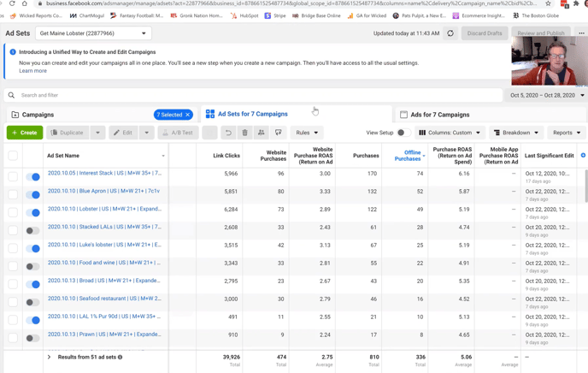Sort by Link Clicks column header
This screenshot has height=373, width=588.
(226, 156)
